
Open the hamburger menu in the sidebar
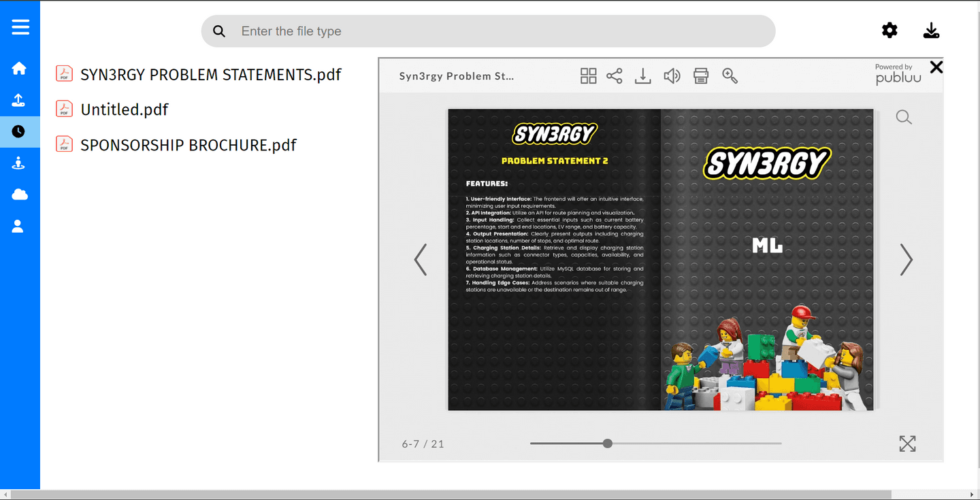pyautogui.click(x=20, y=27)
